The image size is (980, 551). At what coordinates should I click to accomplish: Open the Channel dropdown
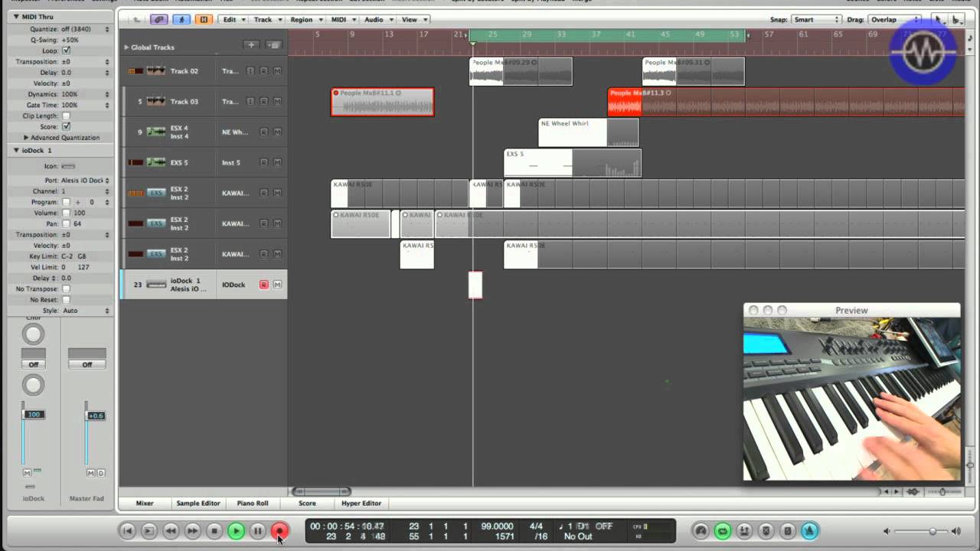coord(86,191)
